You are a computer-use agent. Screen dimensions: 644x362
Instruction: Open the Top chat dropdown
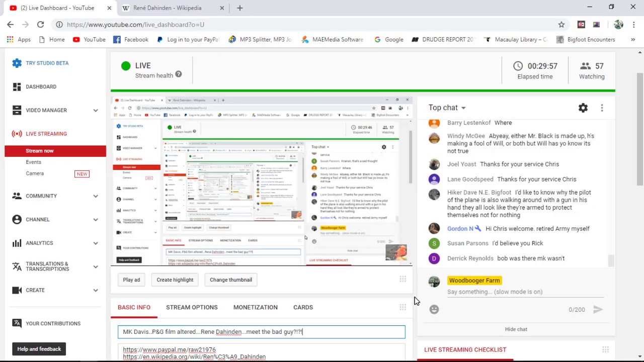pyautogui.click(x=447, y=108)
